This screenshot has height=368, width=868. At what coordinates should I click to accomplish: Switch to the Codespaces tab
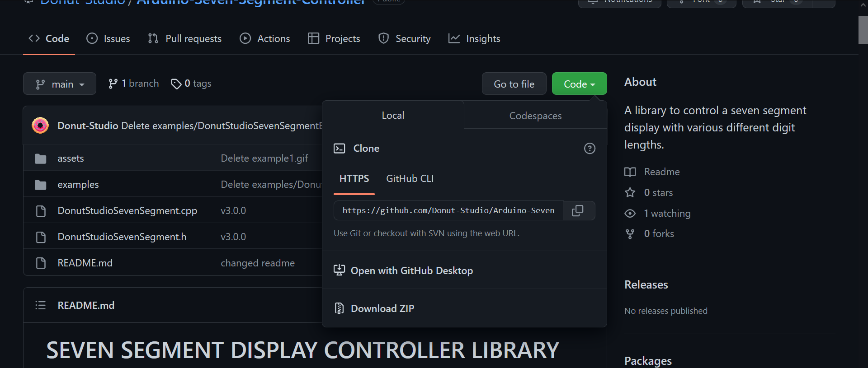(x=535, y=116)
